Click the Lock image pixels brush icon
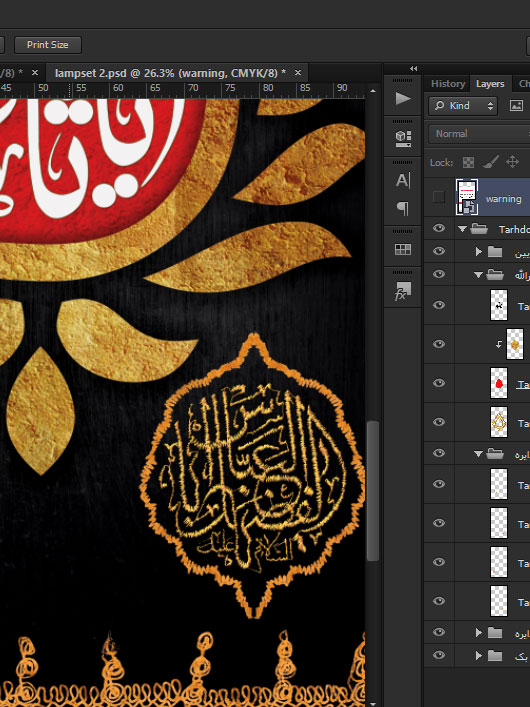Screen dimensions: 530x707 pos(491,161)
